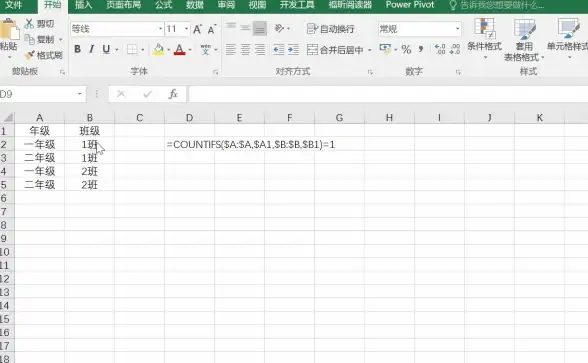Click the Select All corner triangle

click(8, 118)
